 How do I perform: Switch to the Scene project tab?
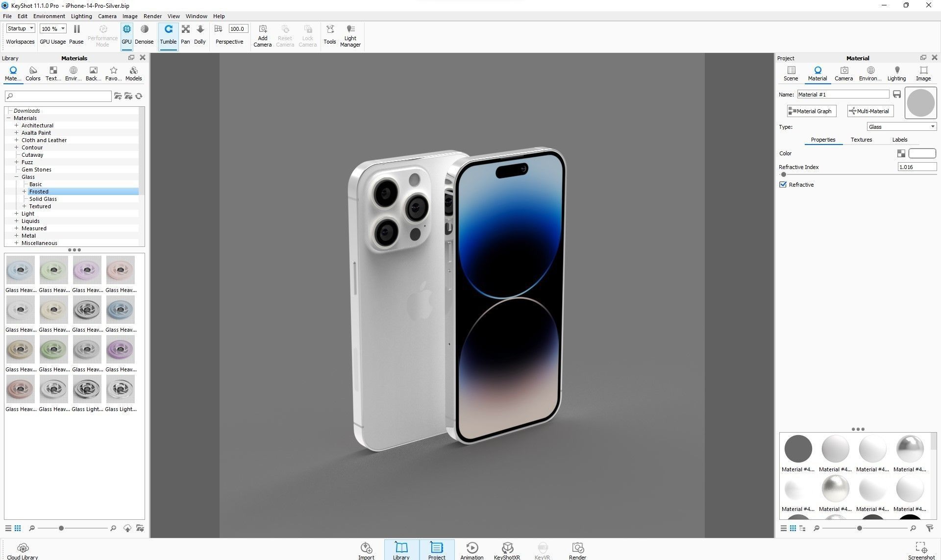(791, 73)
